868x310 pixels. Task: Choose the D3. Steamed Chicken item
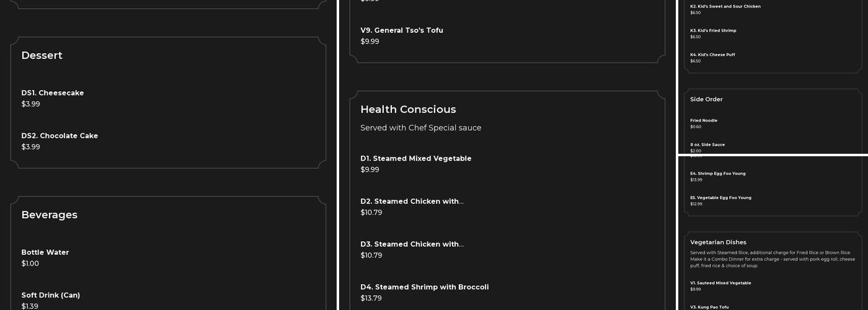coord(412,244)
